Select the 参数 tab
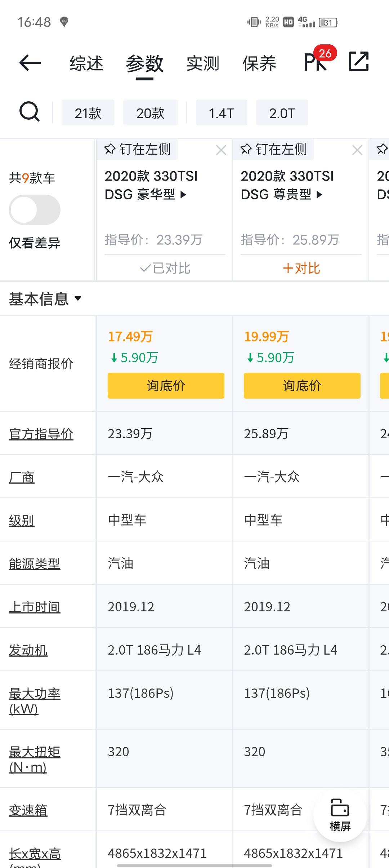The width and height of the screenshot is (389, 868). coord(145,63)
